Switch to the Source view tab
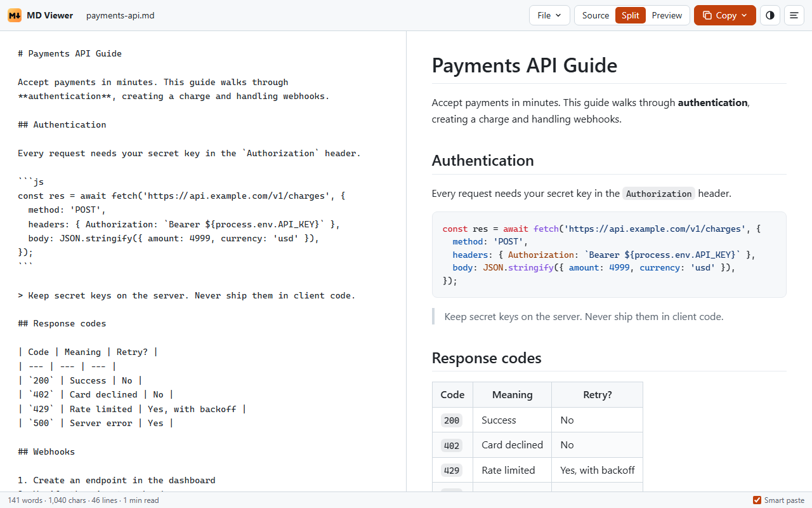This screenshot has width=812, height=508. [x=596, y=15]
